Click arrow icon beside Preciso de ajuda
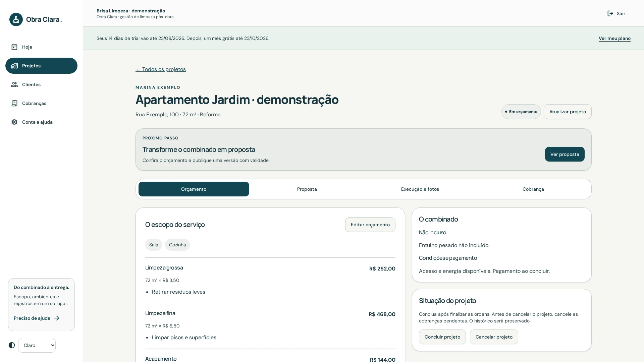This screenshot has width=644, height=362. pos(57,318)
